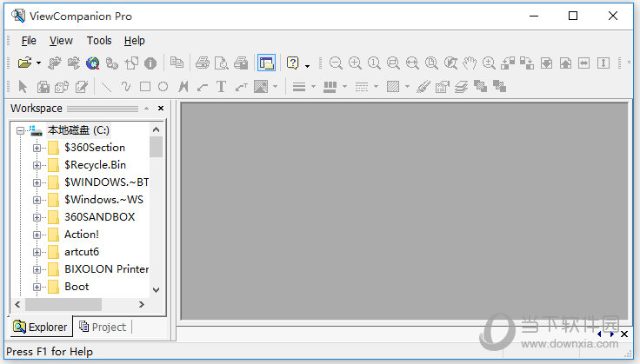Select the Ellipse drawing tool

coord(163,86)
